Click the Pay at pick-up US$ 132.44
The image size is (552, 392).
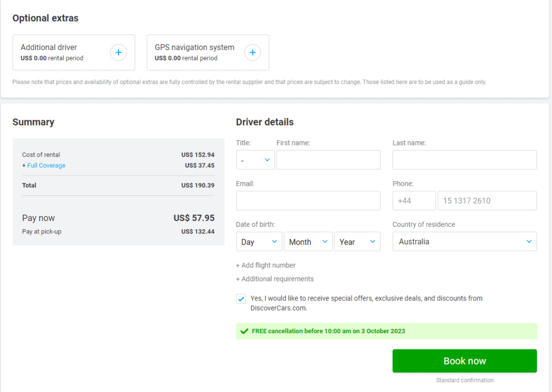(198, 231)
